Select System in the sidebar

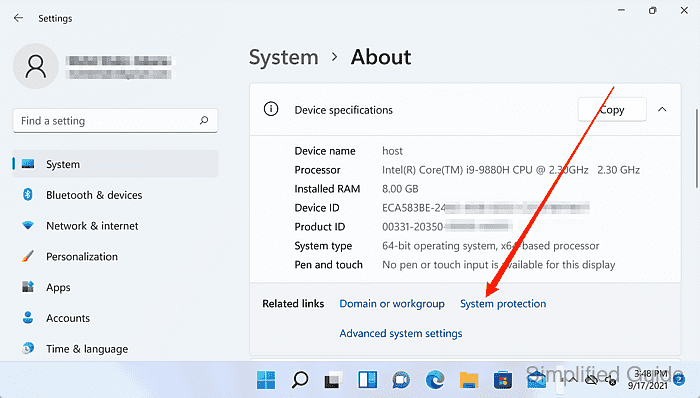click(116, 164)
